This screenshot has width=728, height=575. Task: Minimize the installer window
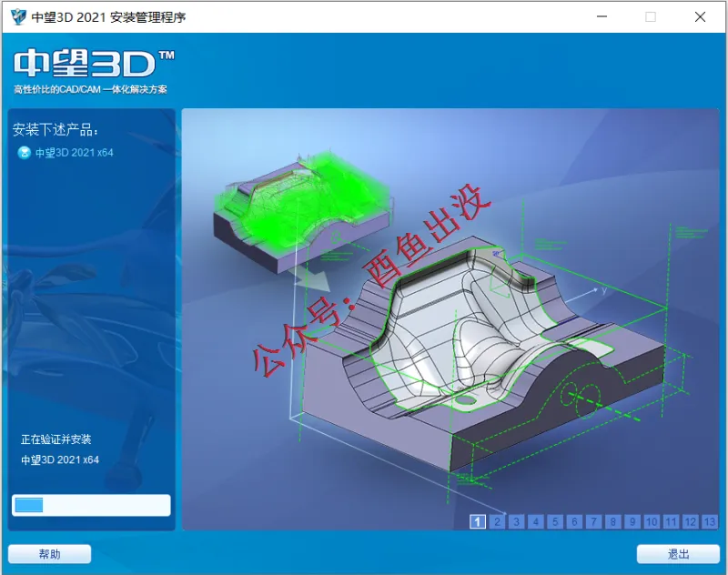pyautogui.click(x=602, y=16)
